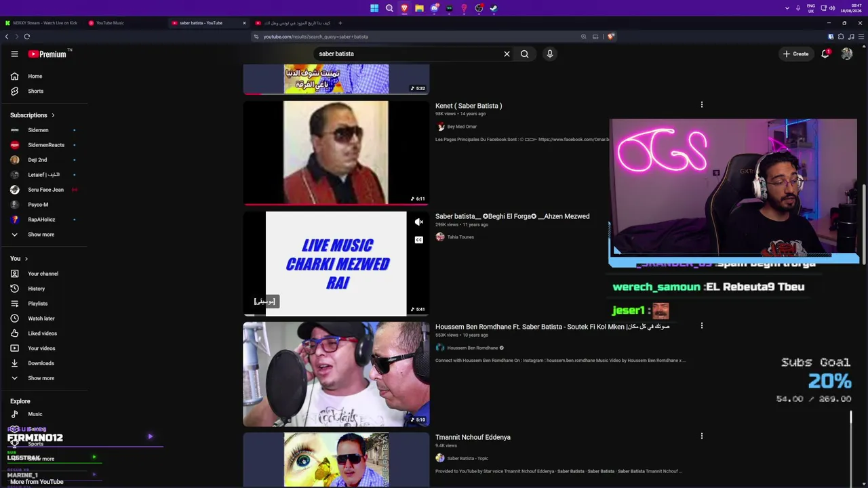Unmute the Beghi El Forga preview
The width and height of the screenshot is (868, 488).
(x=419, y=222)
